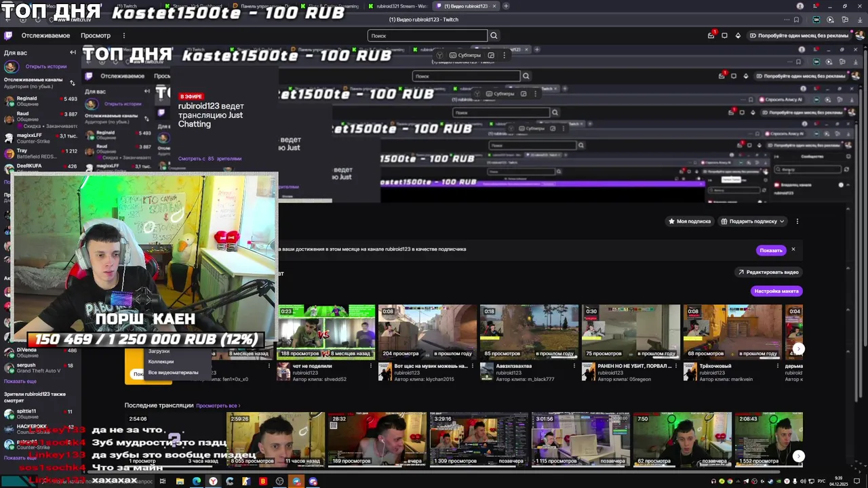Open Microsoft Edge in the taskbar

[x=196, y=481]
